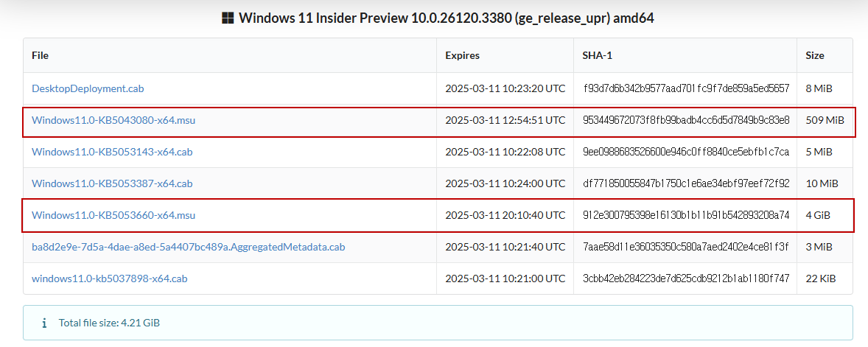Select the SHA-1 hash starting with f93d7d6b
Image resolution: width=868 pixels, height=347 pixels.
point(687,88)
